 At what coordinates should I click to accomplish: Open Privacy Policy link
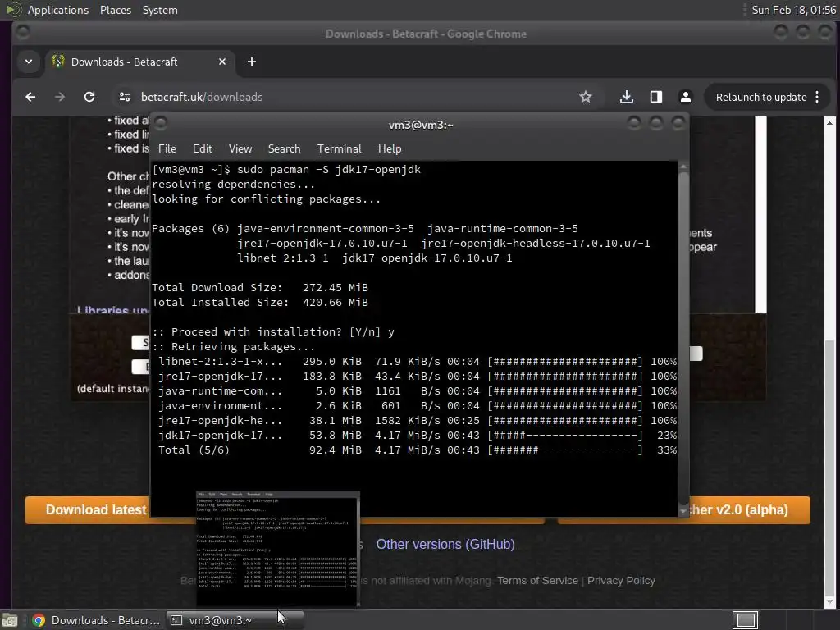click(621, 581)
